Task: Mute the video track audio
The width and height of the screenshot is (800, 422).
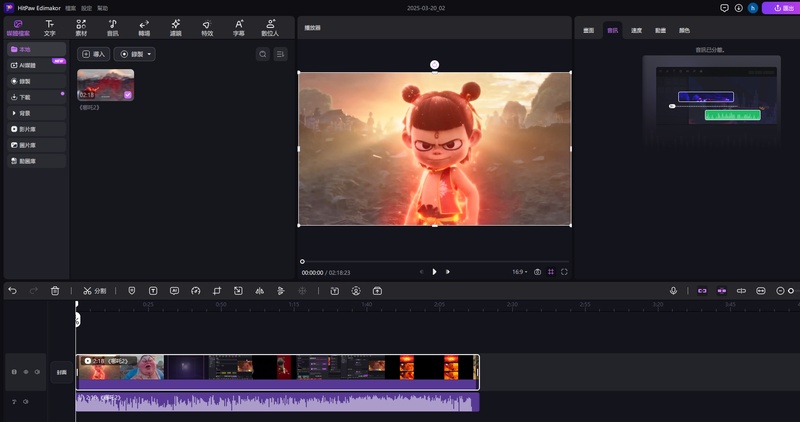Action: (x=37, y=372)
